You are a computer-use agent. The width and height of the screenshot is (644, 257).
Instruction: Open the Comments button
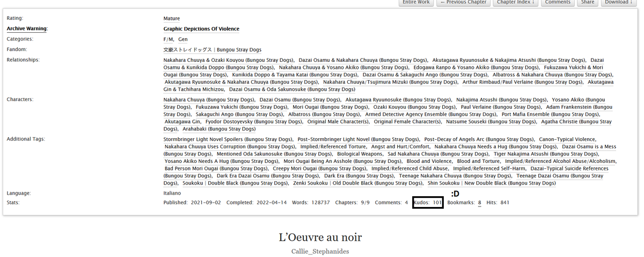click(x=558, y=3)
